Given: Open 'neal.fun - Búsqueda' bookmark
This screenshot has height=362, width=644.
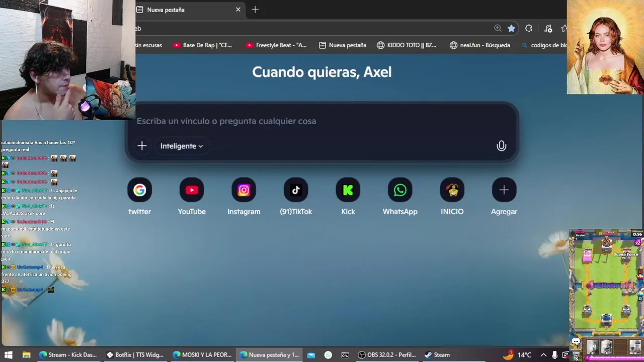Looking at the screenshot, I should point(480,45).
